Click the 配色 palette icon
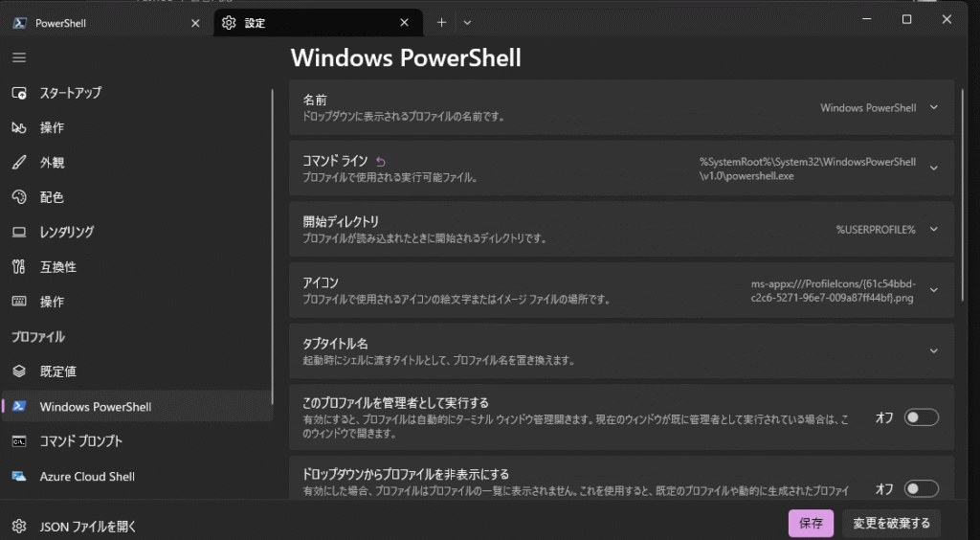Image resolution: width=980 pixels, height=540 pixels. tap(19, 197)
